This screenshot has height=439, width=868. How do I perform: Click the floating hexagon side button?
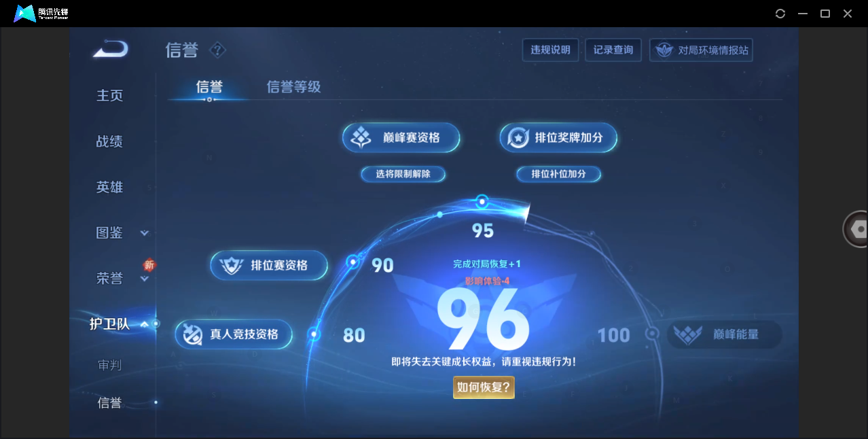(856, 229)
